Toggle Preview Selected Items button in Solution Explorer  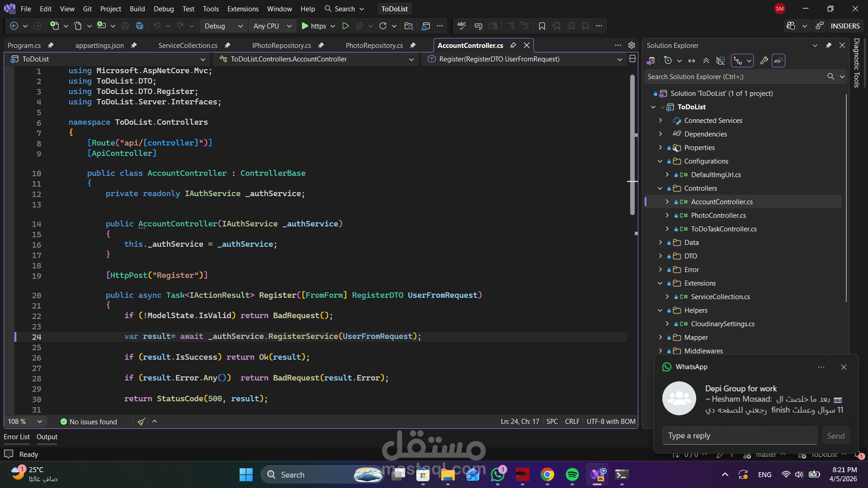(x=778, y=61)
